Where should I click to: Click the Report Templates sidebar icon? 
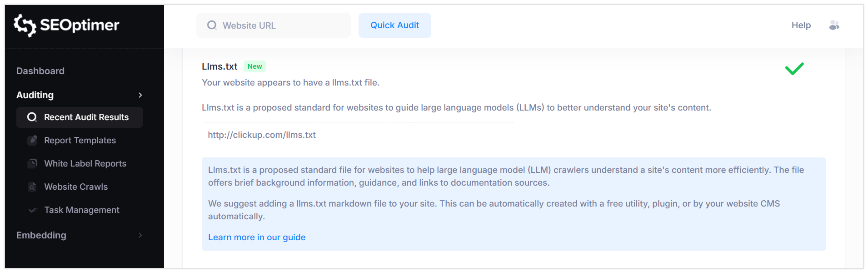pyautogui.click(x=32, y=140)
